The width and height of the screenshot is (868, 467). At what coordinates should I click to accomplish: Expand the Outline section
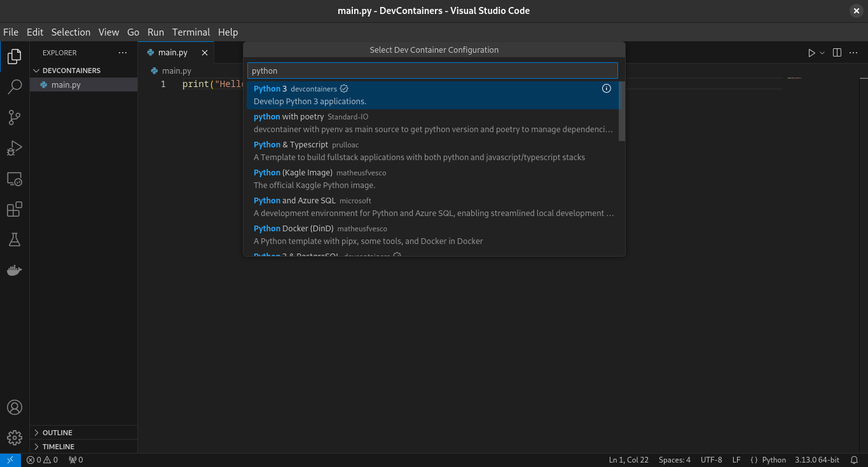pyautogui.click(x=57, y=433)
